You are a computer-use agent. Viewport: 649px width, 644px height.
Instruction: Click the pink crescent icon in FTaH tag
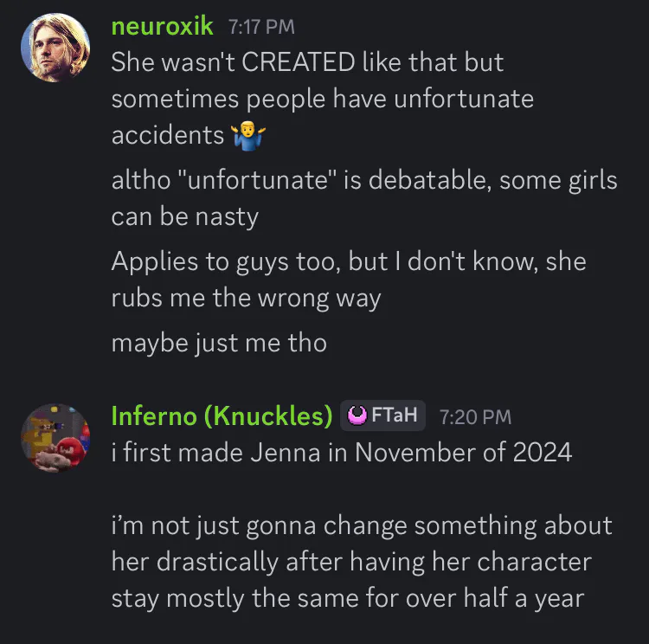point(357,415)
